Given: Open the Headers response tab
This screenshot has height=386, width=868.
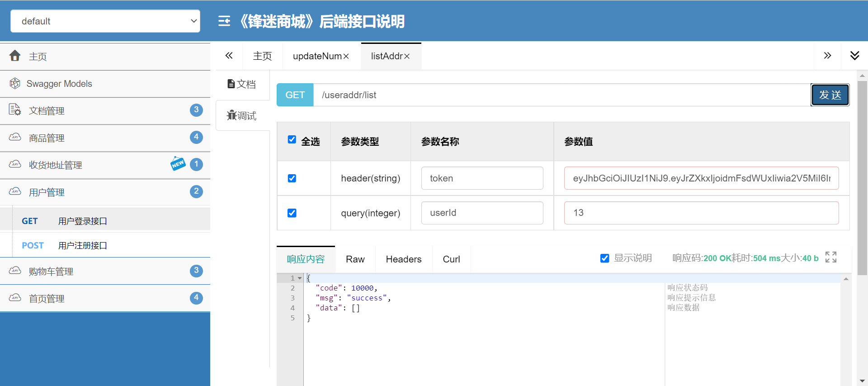Looking at the screenshot, I should coord(404,259).
